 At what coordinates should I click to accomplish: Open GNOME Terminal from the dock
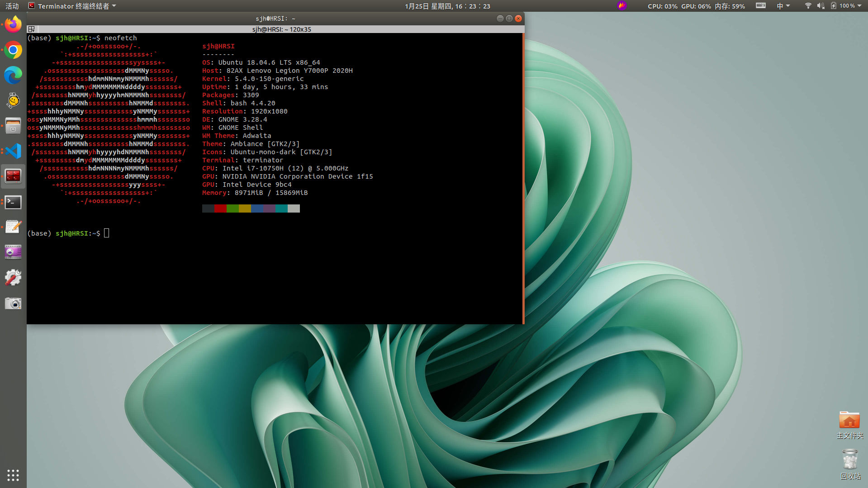tap(13, 202)
